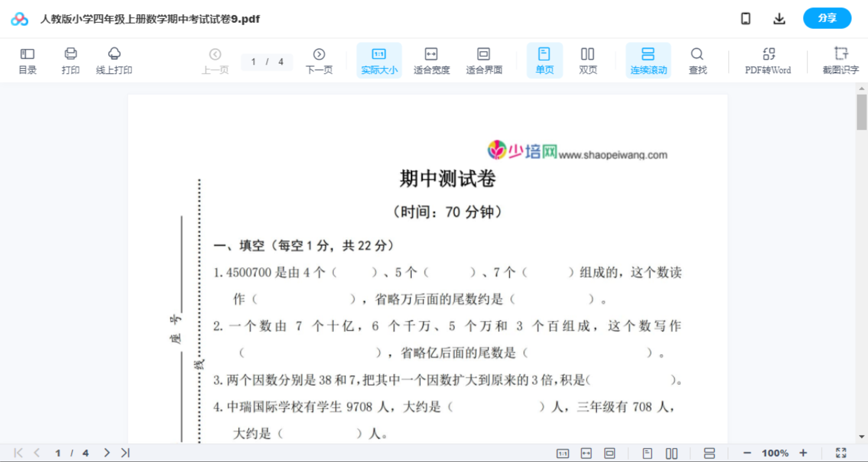
Task: Enter fullscreen via the expand icon
Action: pyautogui.click(x=841, y=452)
